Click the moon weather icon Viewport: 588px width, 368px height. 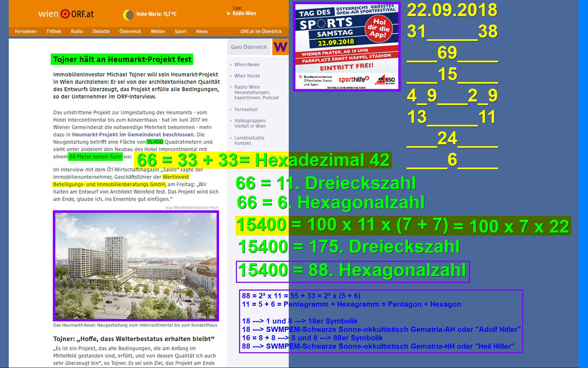pyautogui.click(x=127, y=15)
